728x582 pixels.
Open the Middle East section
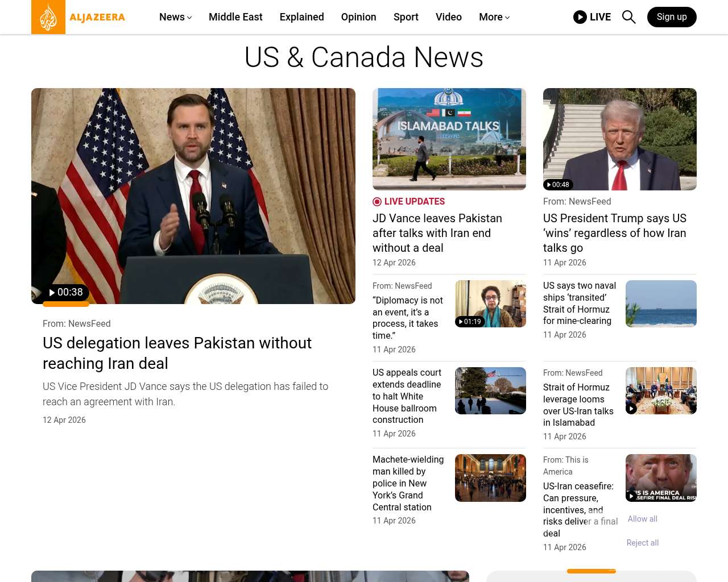coord(235,17)
